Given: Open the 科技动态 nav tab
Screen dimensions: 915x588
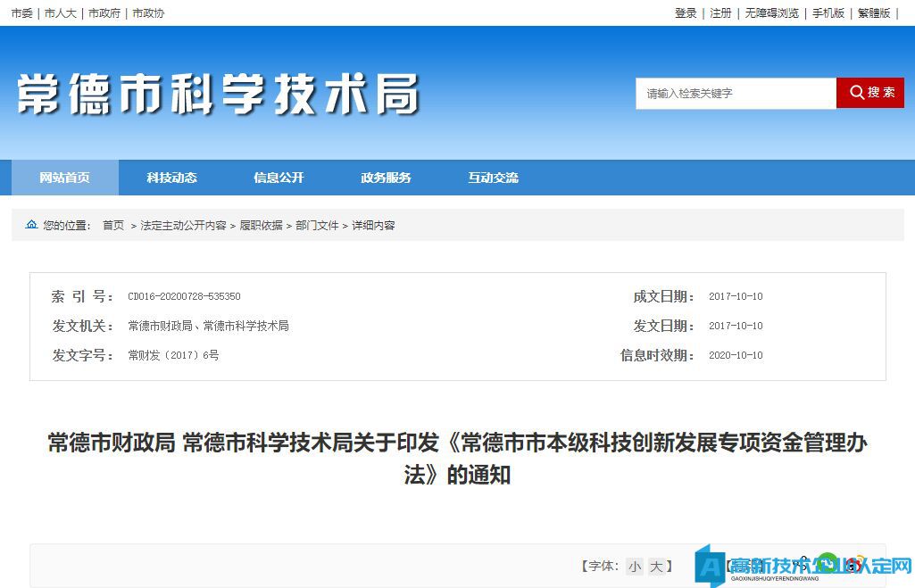Looking at the screenshot, I should [171, 178].
